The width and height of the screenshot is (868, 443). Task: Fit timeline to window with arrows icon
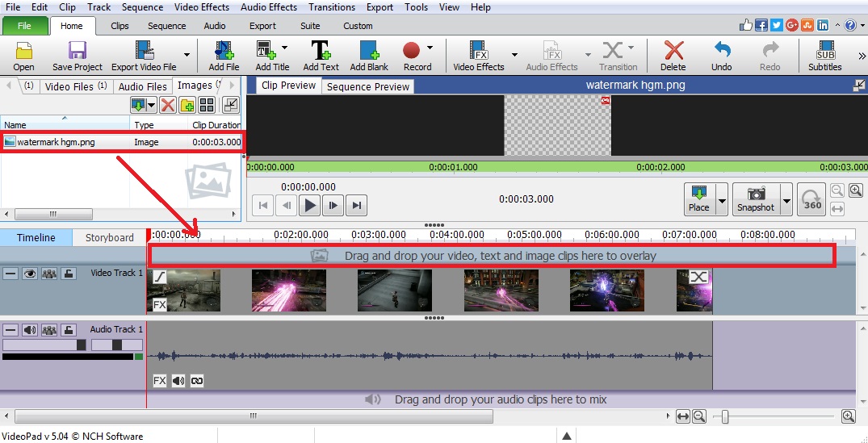683,416
